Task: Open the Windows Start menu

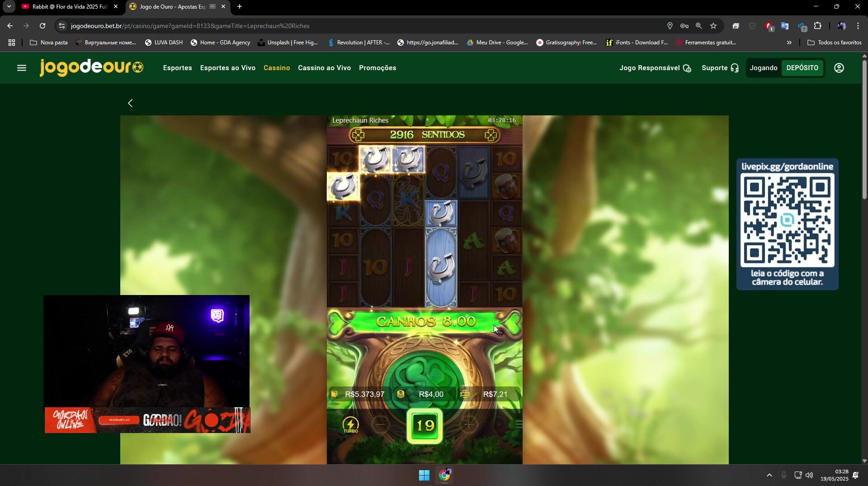Action: pos(424,475)
